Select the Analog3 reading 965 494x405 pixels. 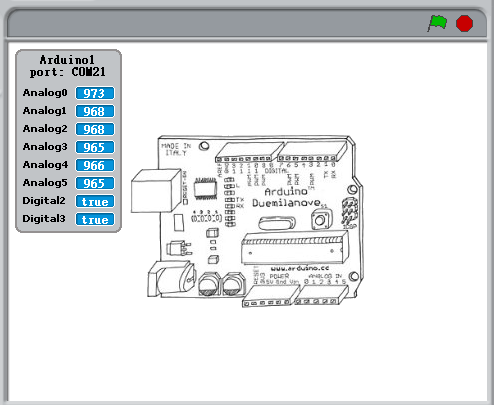click(x=95, y=147)
